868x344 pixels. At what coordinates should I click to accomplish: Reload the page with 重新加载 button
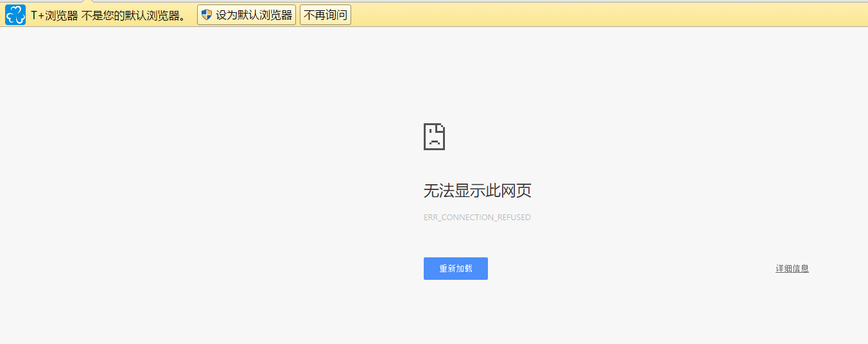[456, 268]
